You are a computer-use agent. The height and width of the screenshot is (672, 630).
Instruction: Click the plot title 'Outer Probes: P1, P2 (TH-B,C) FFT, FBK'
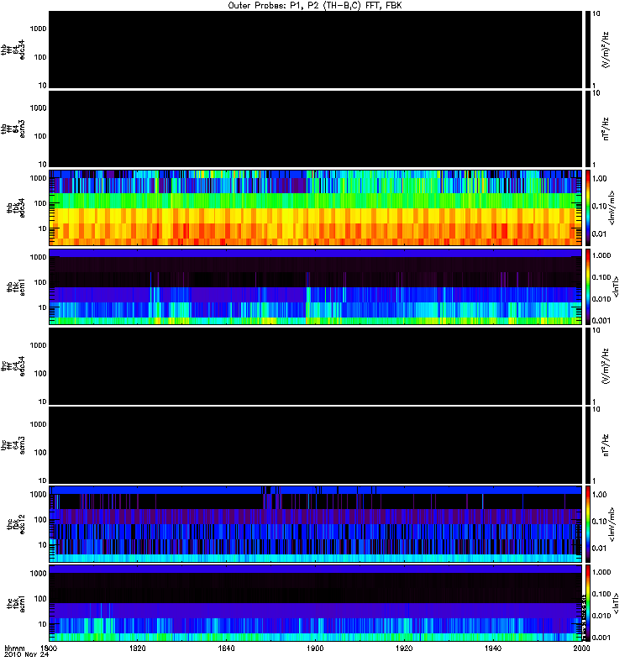(314, 6)
